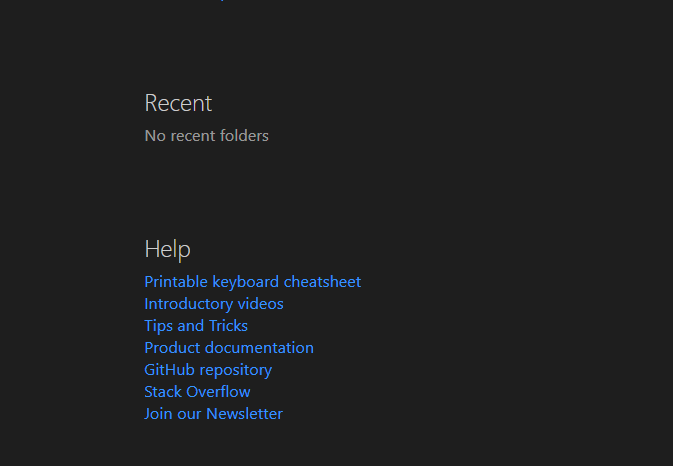Select the Recent title text
Viewport: 673px width, 466px height.
pos(178,103)
